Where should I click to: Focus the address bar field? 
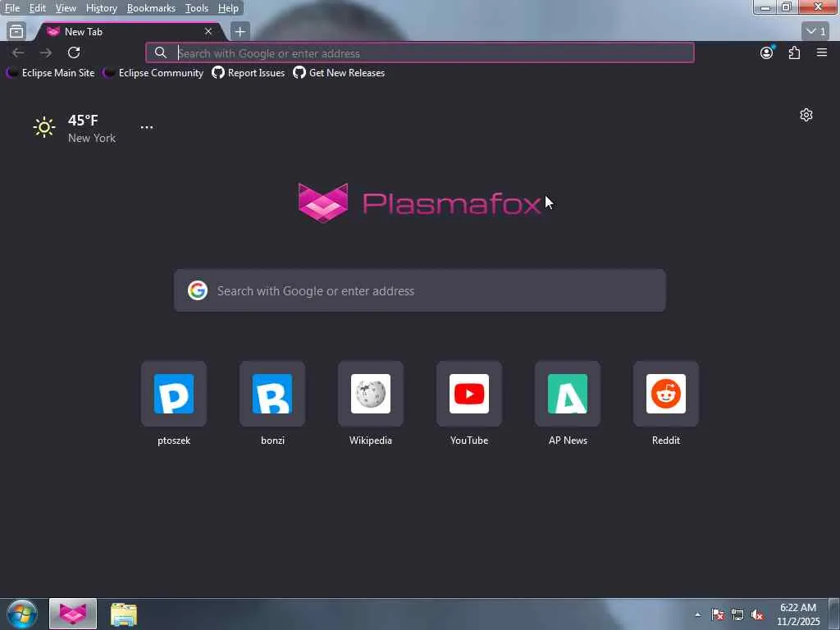click(420, 53)
